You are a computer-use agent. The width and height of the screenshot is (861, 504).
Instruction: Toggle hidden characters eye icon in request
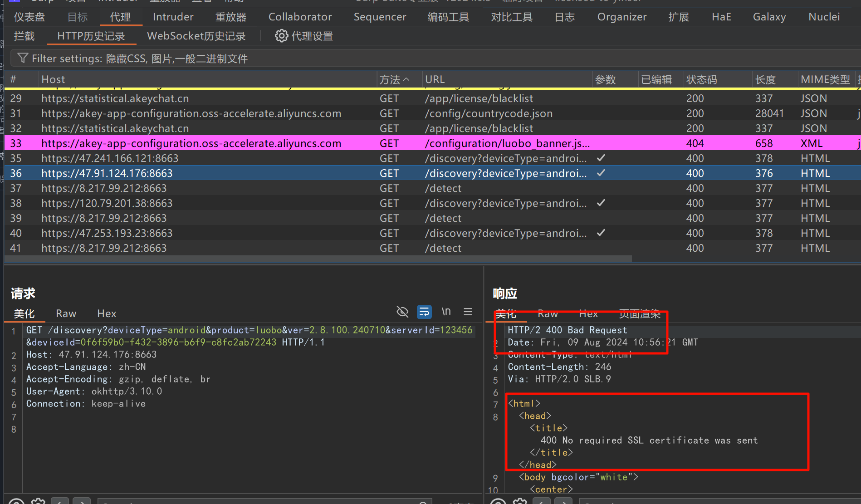pos(402,312)
